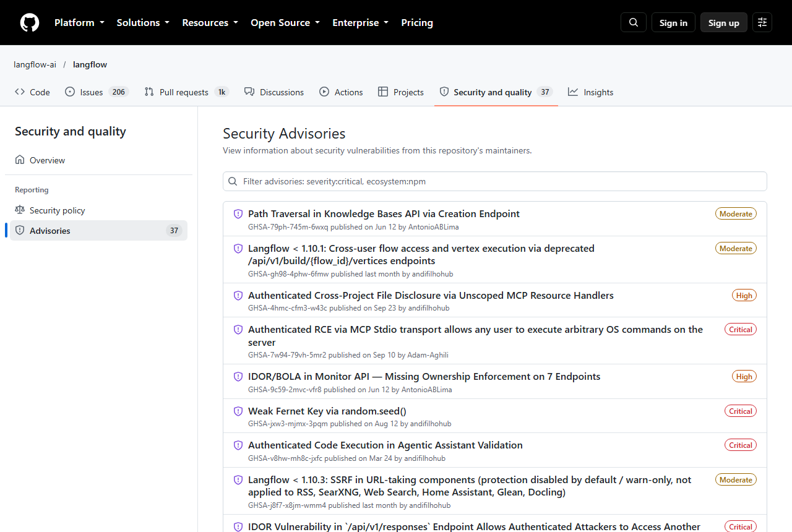Image resolution: width=792 pixels, height=532 pixels.
Task: Expand the Resources dropdown menu
Action: coord(210,22)
